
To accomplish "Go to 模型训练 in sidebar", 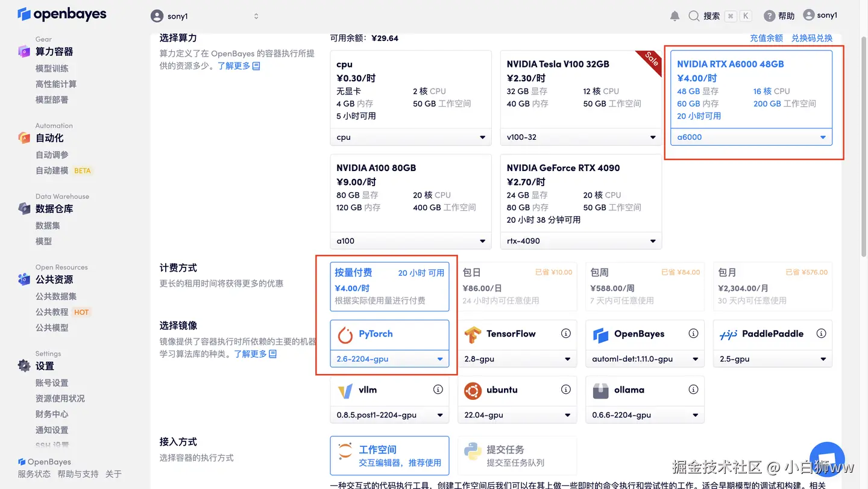I will point(52,69).
